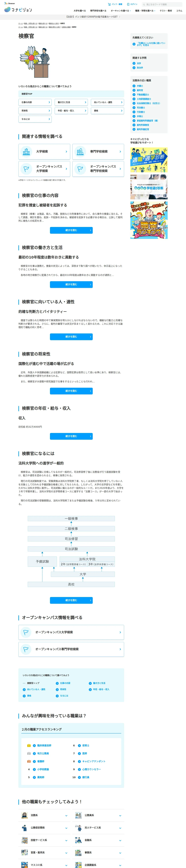
Task: Click 続きを読む under 検察官の働き方と生活
Action: 71,284
